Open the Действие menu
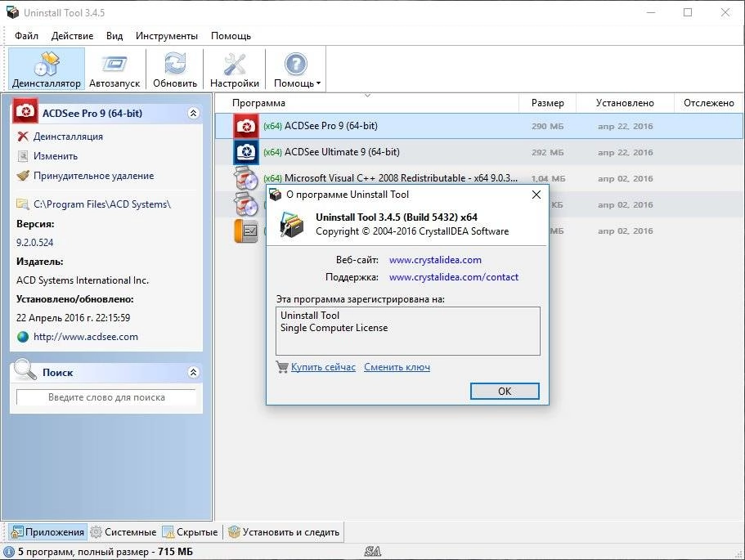The image size is (745, 560). tap(72, 36)
